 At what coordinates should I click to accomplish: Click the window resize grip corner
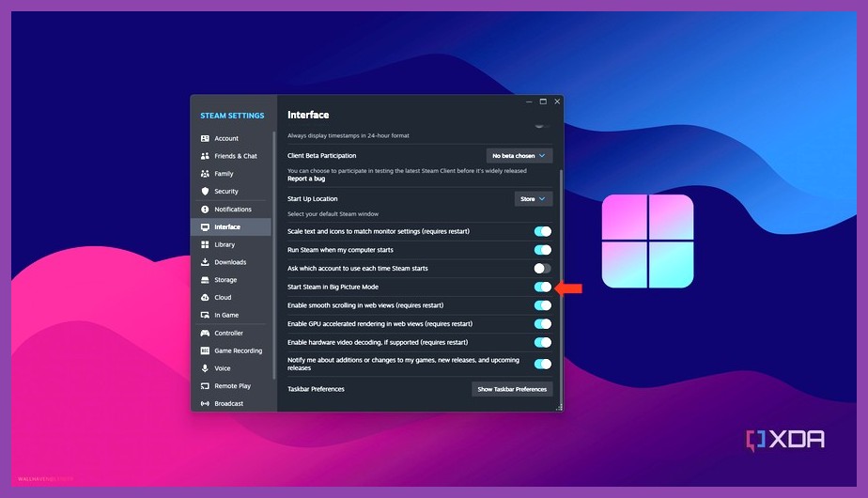(x=559, y=407)
